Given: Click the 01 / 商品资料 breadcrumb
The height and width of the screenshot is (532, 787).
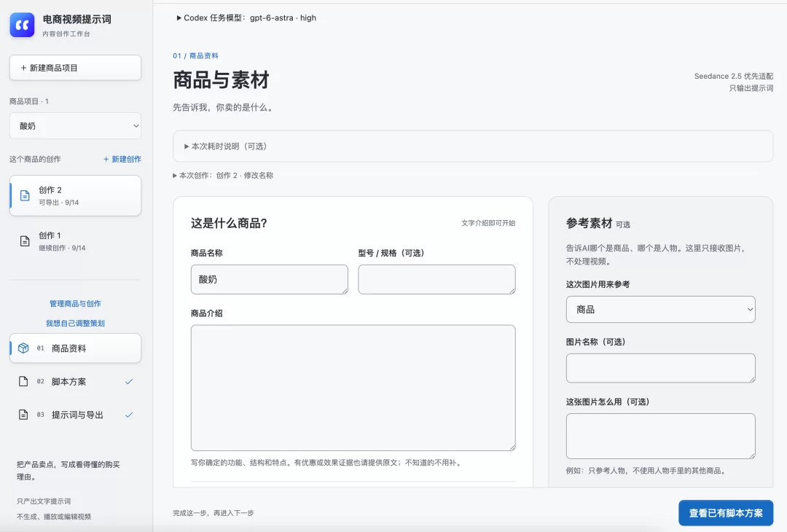Looking at the screenshot, I should [x=196, y=55].
